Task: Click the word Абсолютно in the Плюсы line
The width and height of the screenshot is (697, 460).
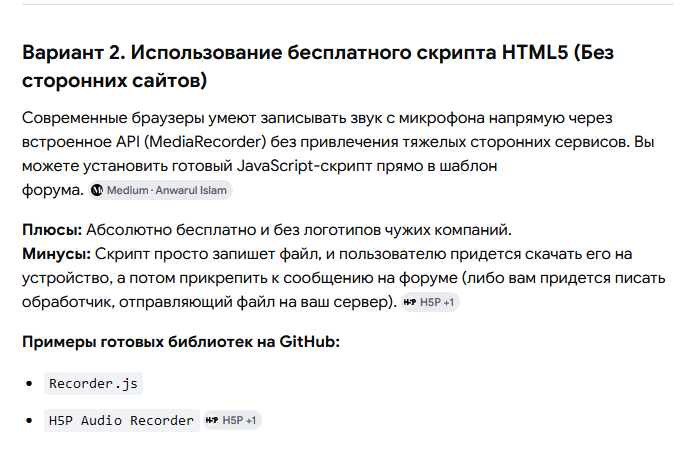Action: 129,230
